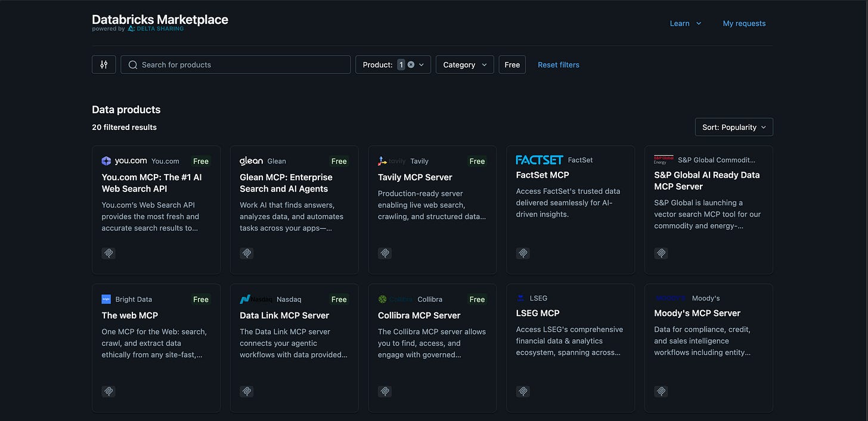
Task: Click the You.com logo icon
Action: click(x=124, y=161)
